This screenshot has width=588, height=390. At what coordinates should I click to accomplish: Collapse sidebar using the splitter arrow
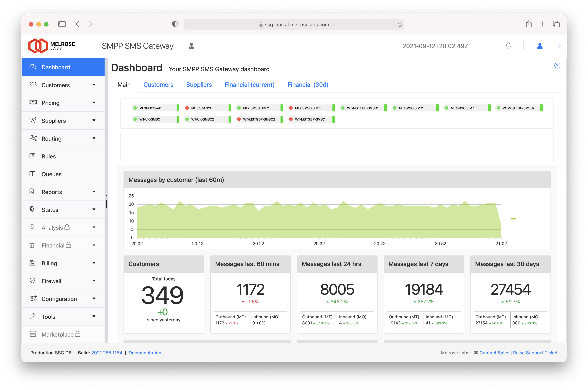[x=106, y=196]
